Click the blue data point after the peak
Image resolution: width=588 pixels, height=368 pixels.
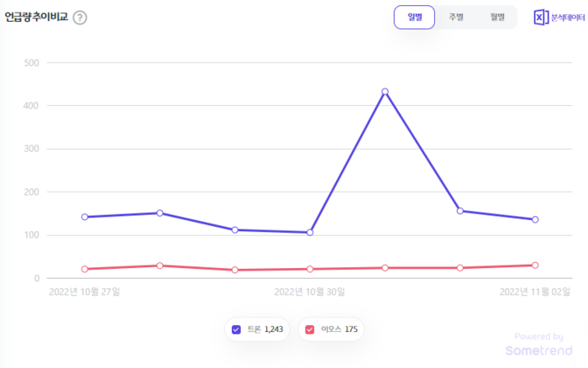[460, 211]
